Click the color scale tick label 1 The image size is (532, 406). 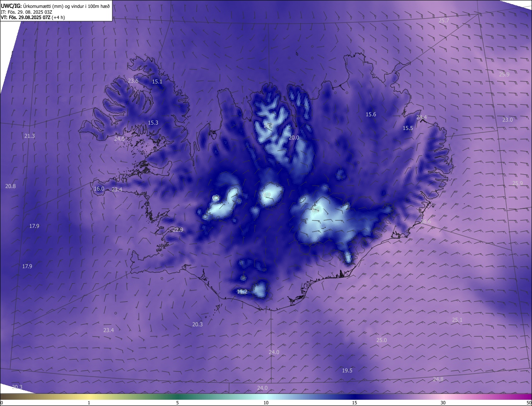coord(89,403)
